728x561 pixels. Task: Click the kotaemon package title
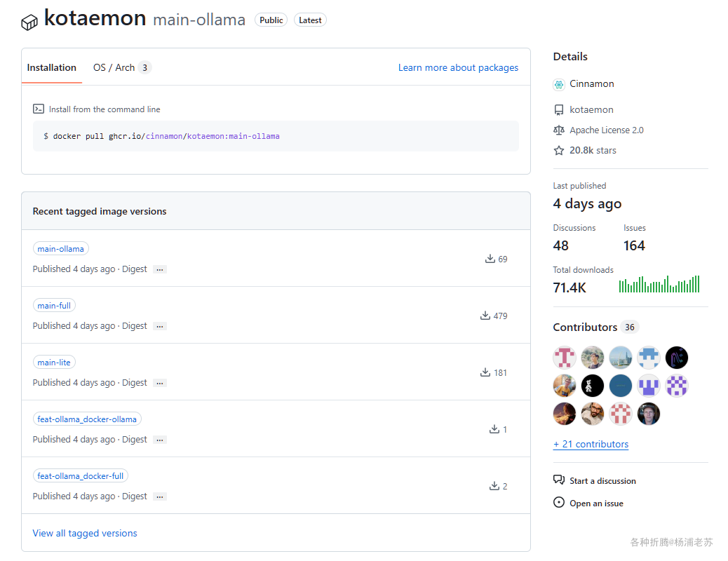[95, 18]
